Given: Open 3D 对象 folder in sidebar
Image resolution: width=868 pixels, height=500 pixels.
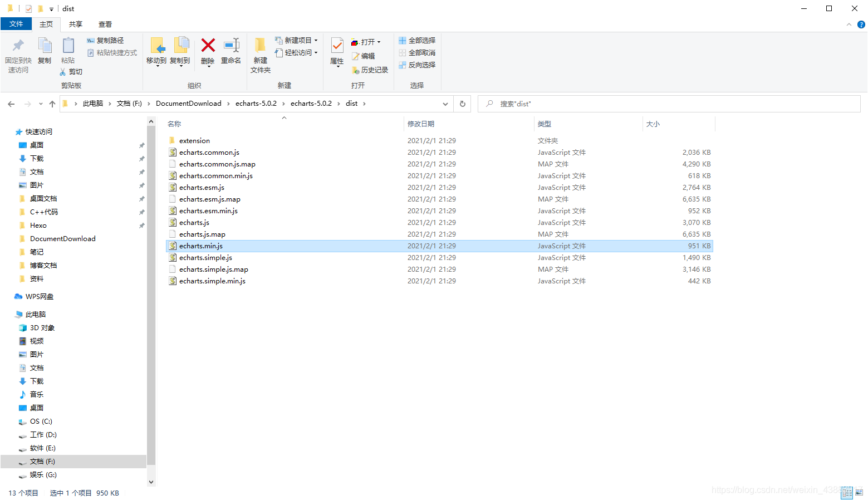Looking at the screenshot, I should [x=42, y=328].
